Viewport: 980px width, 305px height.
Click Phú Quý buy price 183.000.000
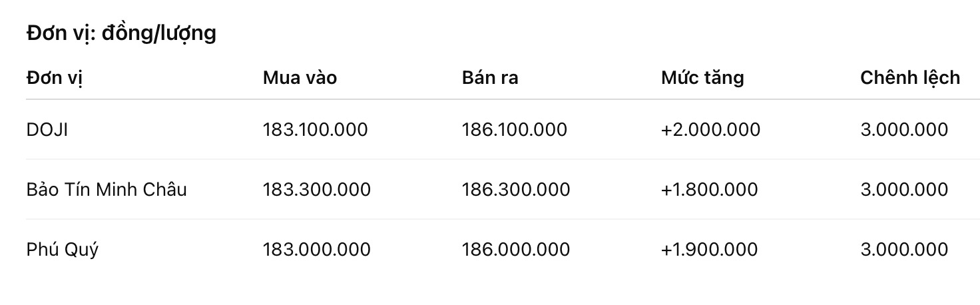[x=316, y=250]
